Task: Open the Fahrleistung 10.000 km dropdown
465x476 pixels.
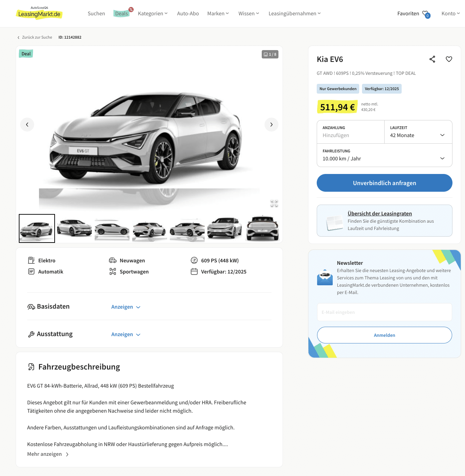Action: coord(385,155)
